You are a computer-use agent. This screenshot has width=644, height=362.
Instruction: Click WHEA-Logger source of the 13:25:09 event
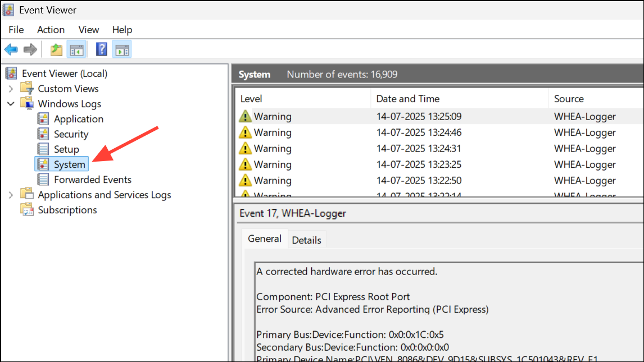(x=585, y=116)
